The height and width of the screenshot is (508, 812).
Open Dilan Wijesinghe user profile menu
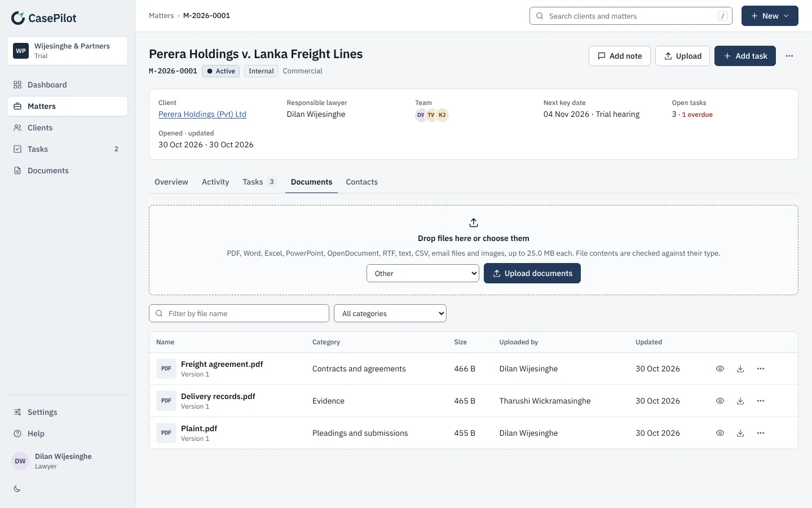point(68,461)
